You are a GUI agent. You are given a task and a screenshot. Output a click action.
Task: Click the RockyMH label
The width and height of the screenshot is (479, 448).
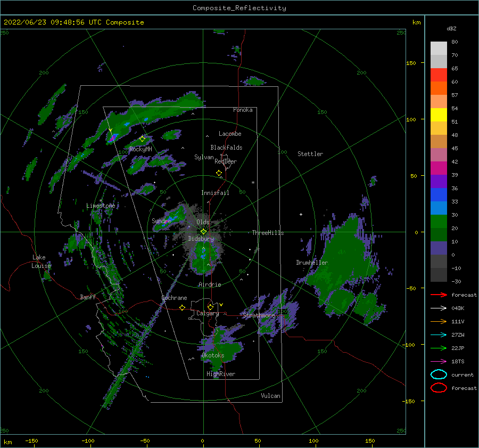point(141,149)
